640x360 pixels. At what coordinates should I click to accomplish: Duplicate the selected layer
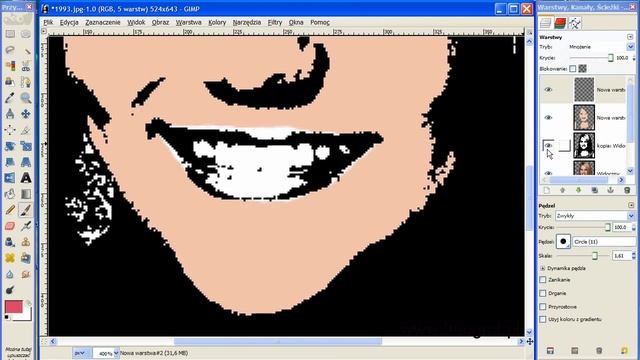click(x=595, y=190)
